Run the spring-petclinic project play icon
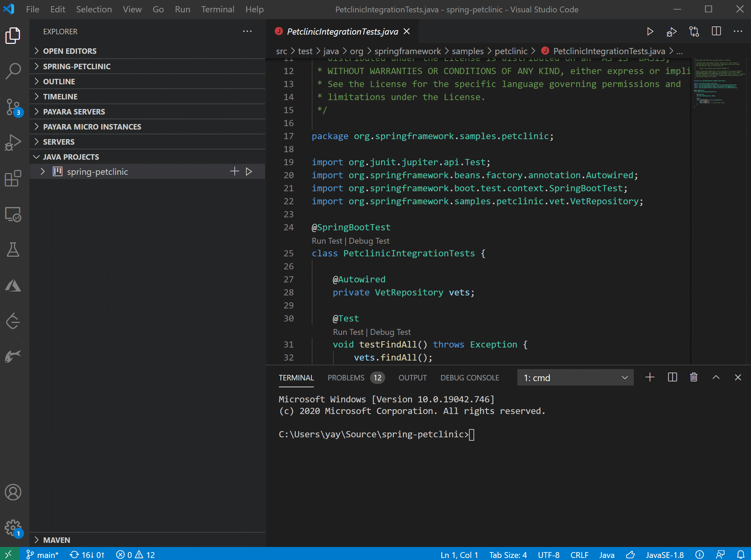The height and width of the screenshot is (560, 751). (249, 171)
